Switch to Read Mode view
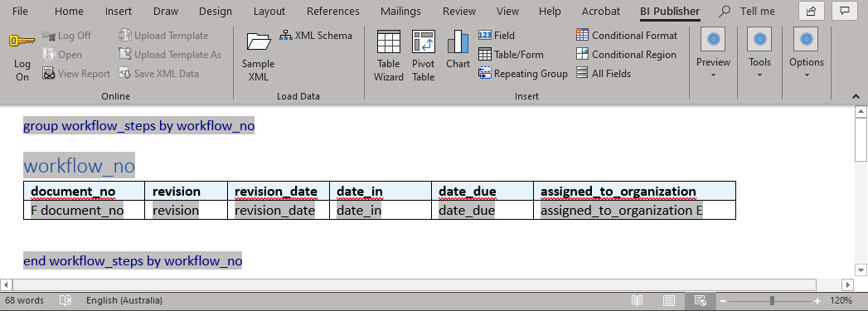Viewport: 868px width, 311px height. 638,300
